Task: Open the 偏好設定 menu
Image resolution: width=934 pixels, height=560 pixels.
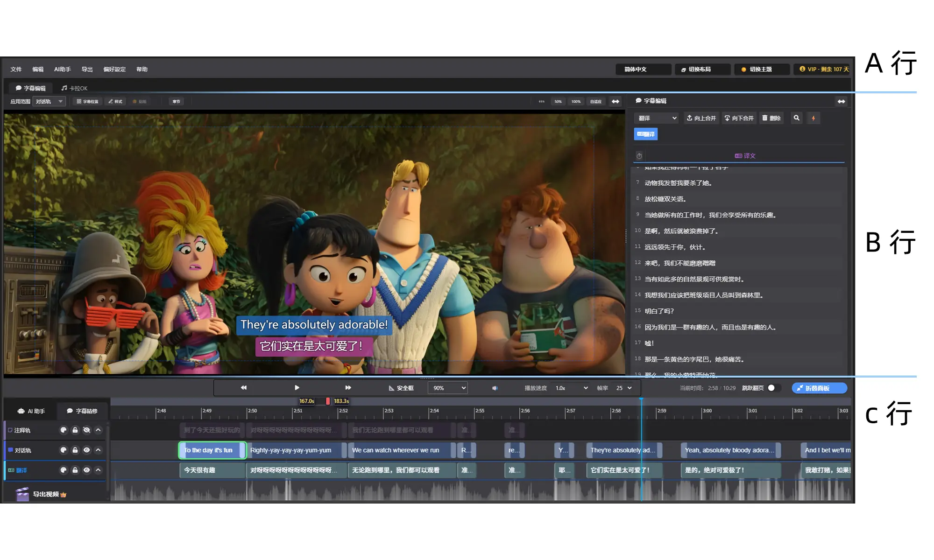Action: coord(114,70)
